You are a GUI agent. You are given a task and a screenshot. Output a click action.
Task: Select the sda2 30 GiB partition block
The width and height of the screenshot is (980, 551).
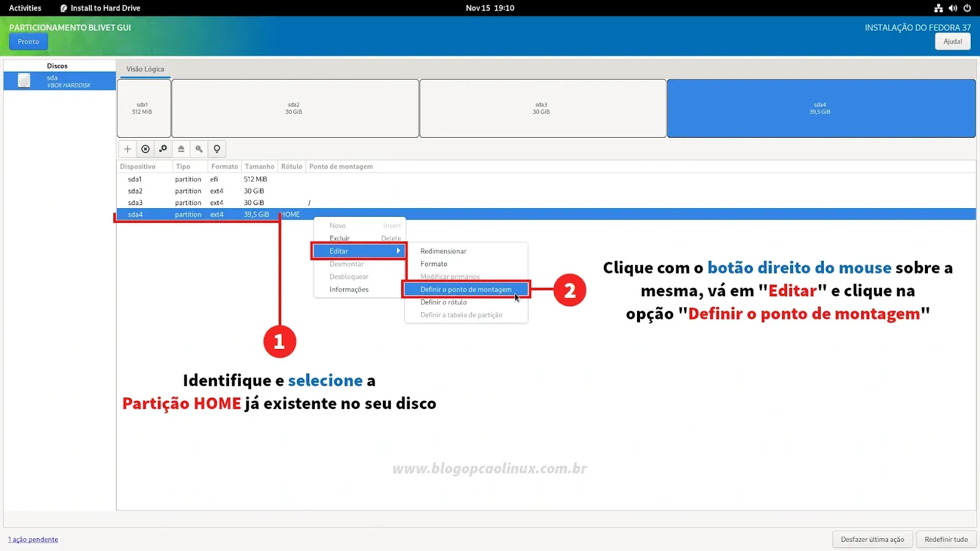295,108
